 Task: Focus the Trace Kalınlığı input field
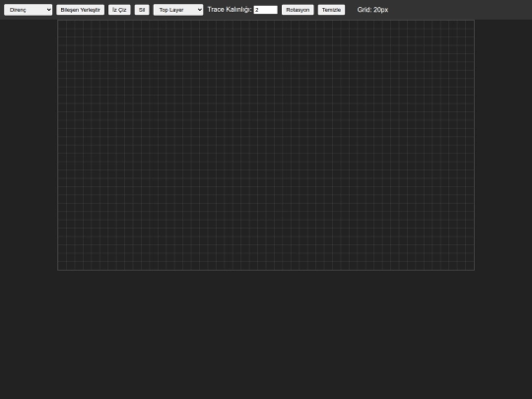pos(266,10)
